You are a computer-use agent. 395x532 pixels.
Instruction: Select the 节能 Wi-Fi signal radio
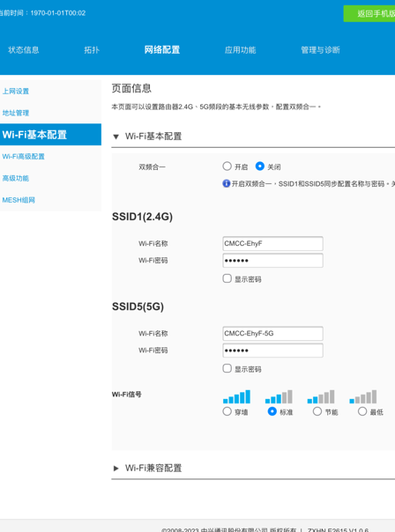(x=317, y=411)
